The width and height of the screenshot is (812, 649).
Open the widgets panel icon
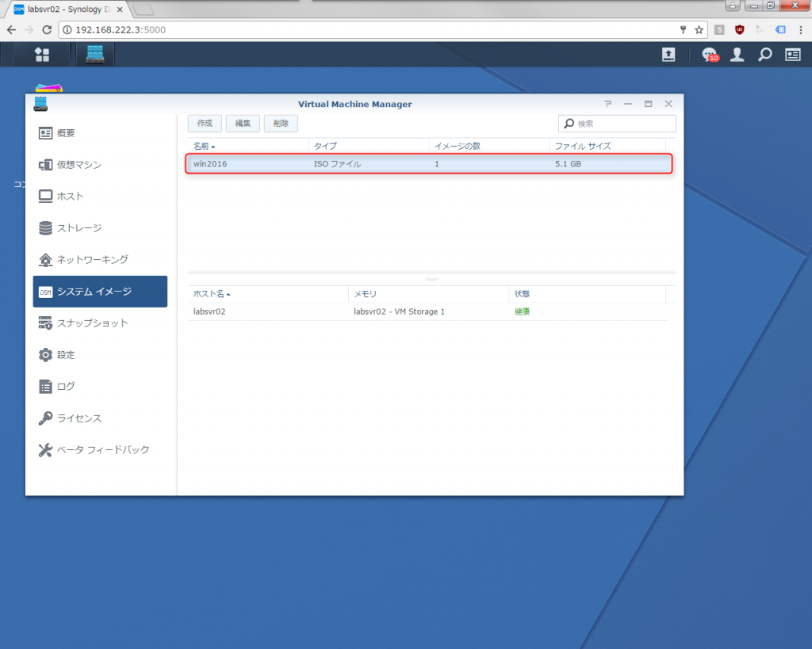[793, 55]
